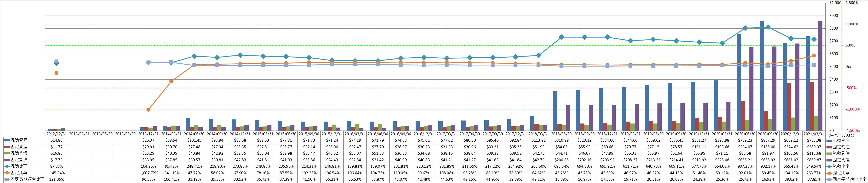This screenshot has height=183, width=868.
Task: Click the $21.42 固定負債 value cell
Action: (x=378, y=160)
